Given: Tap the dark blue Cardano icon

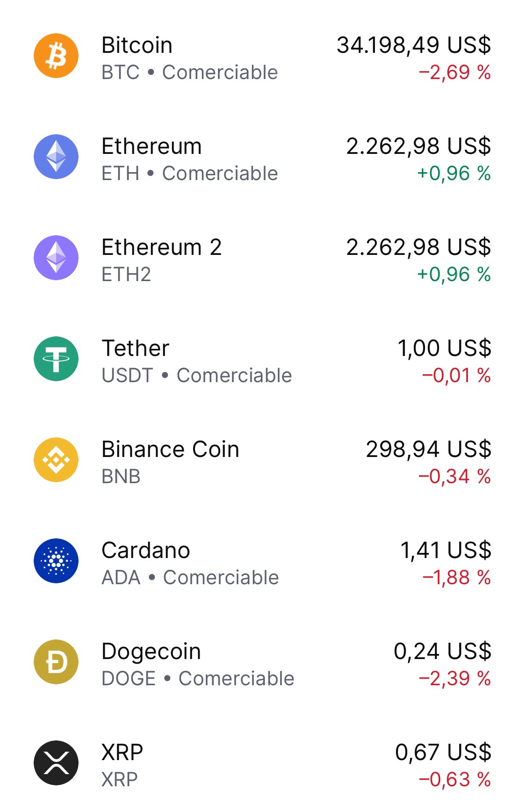Looking at the screenshot, I should [x=56, y=561].
